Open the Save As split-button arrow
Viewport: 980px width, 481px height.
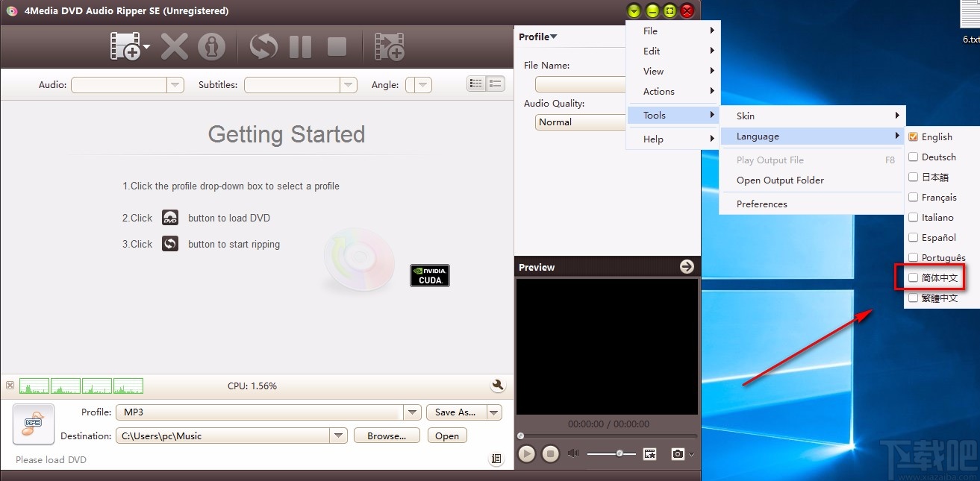pyautogui.click(x=493, y=412)
